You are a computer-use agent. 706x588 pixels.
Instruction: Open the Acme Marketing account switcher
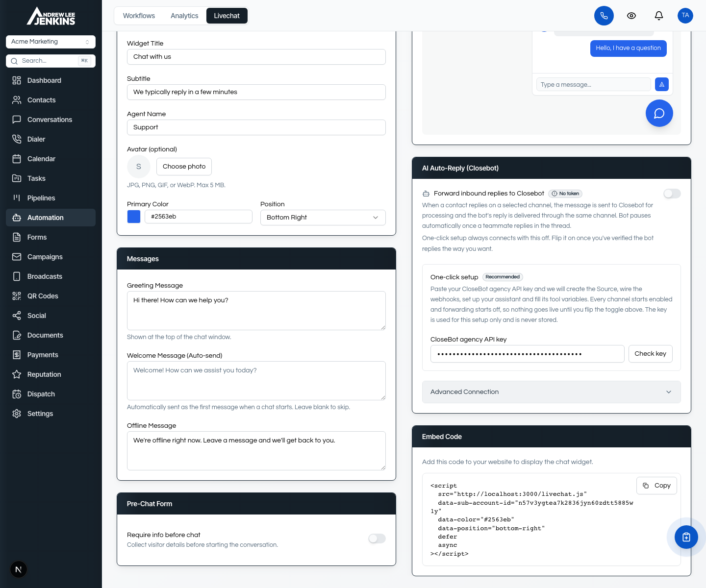[50, 42]
